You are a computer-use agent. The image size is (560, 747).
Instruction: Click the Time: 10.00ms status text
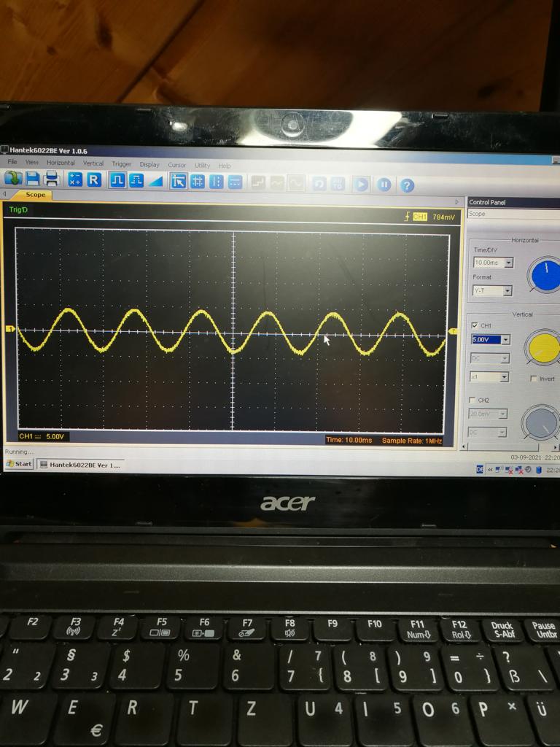click(x=349, y=440)
